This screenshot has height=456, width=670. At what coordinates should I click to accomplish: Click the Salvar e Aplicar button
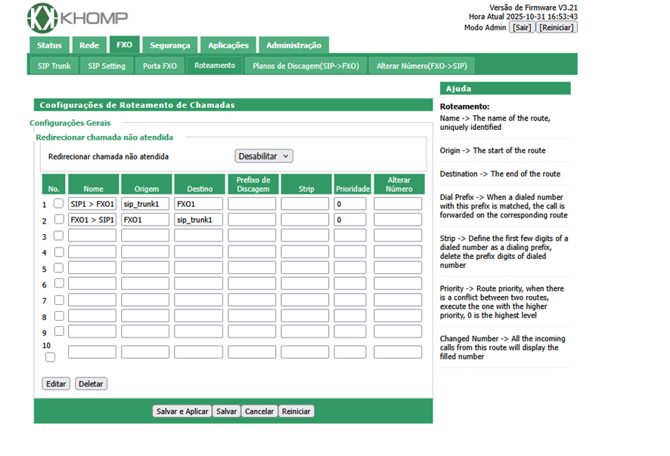182,411
